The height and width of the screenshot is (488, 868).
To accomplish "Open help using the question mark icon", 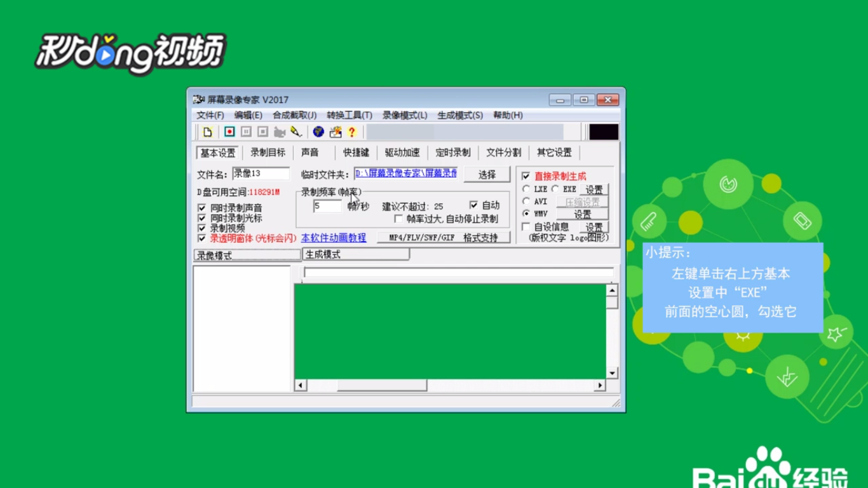I will [350, 132].
